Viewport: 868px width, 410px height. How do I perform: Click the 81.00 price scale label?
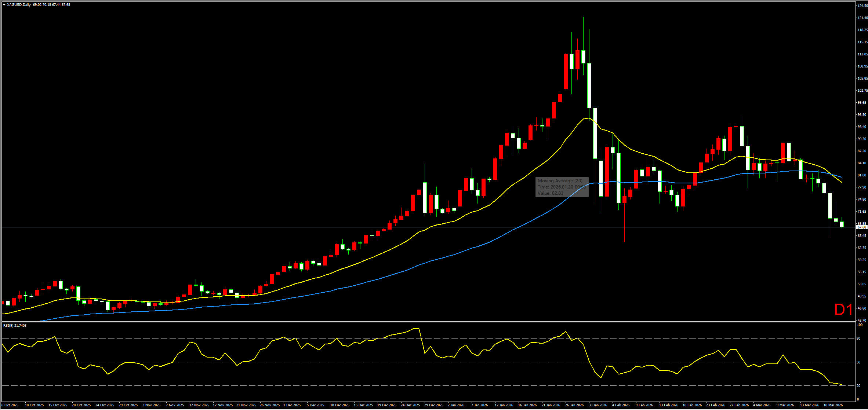pyautogui.click(x=862, y=175)
